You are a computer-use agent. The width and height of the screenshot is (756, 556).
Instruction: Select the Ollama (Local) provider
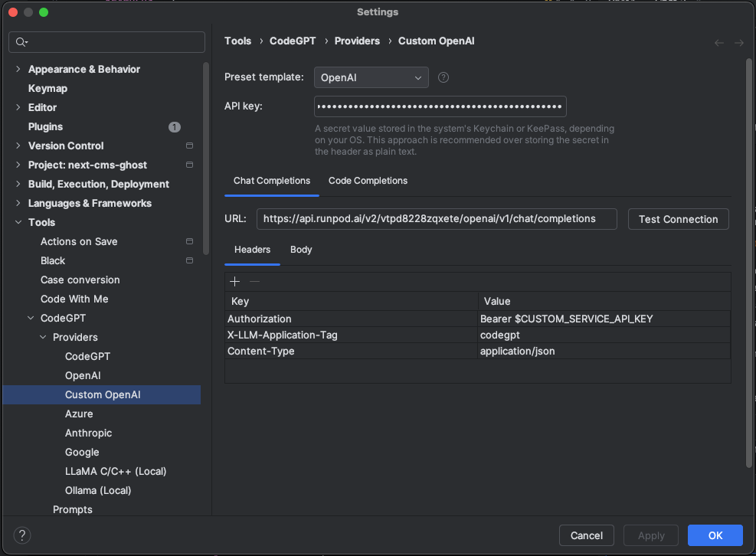[x=98, y=490]
